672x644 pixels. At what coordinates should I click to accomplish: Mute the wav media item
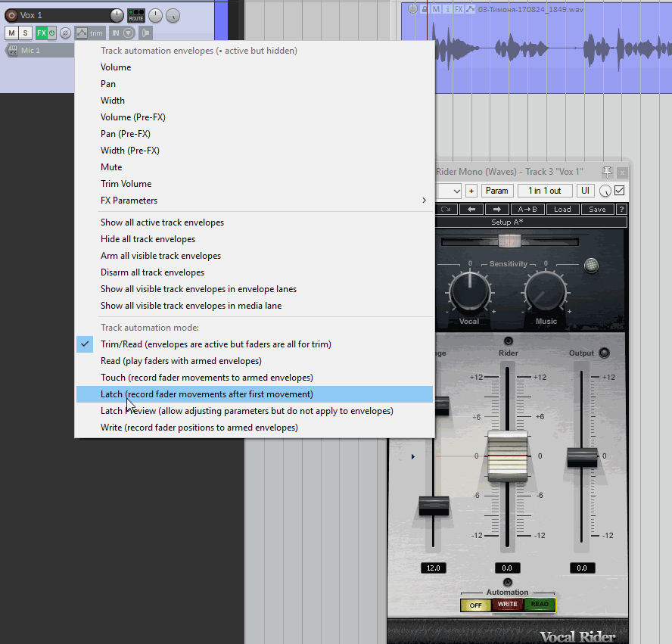(x=436, y=9)
